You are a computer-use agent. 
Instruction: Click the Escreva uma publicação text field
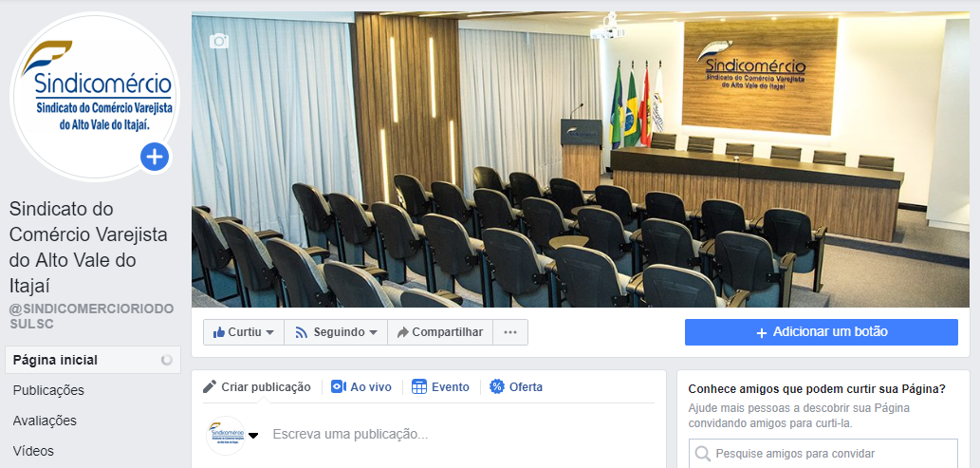point(463,434)
